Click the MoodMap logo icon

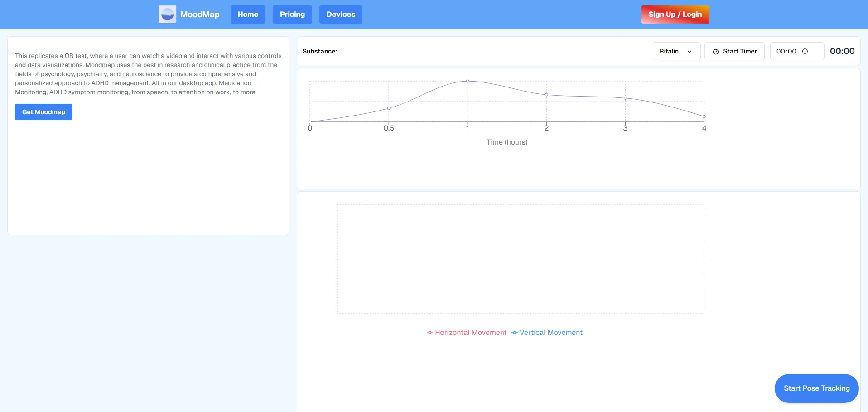tap(167, 15)
